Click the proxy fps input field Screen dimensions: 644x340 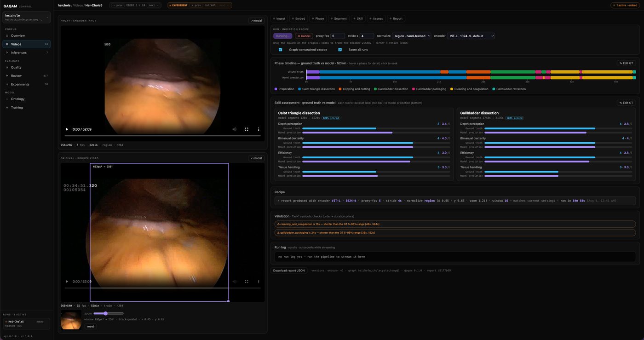coord(338,36)
